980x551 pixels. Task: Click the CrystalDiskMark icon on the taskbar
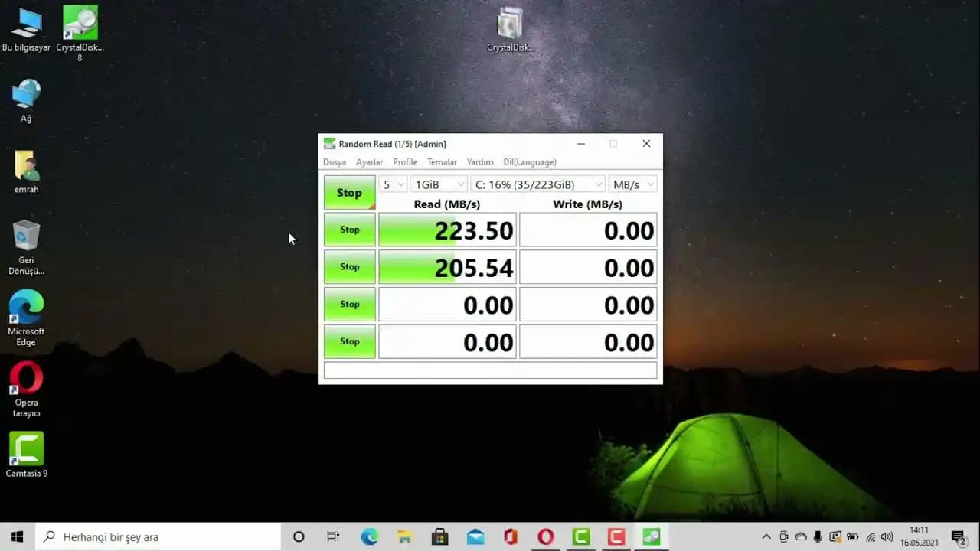point(650,536)
